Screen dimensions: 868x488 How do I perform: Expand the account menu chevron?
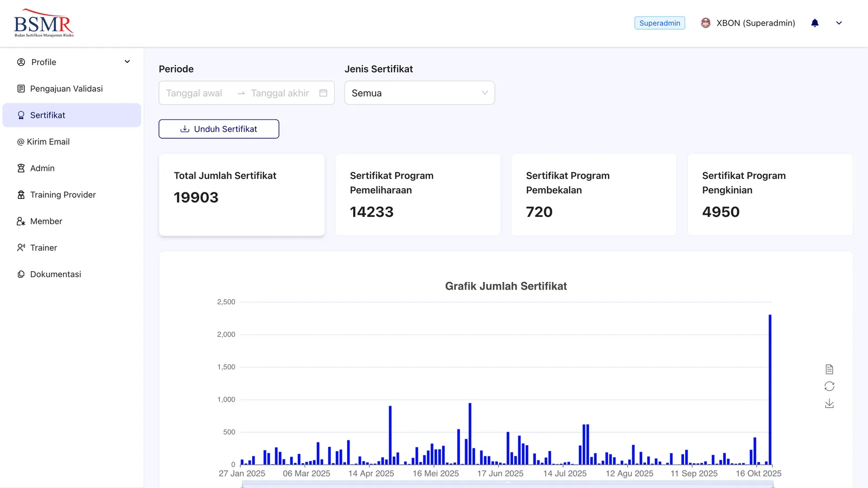coord(839,23)
